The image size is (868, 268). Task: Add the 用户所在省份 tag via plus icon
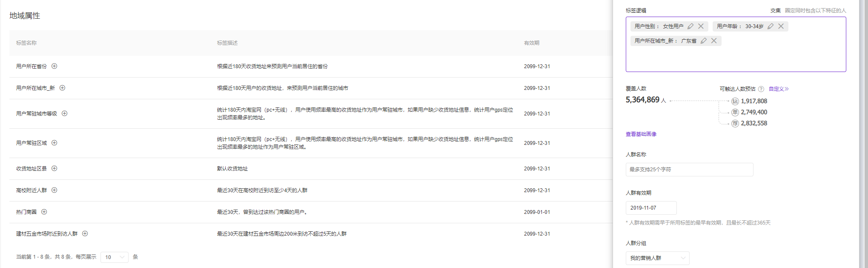[54, 66]
